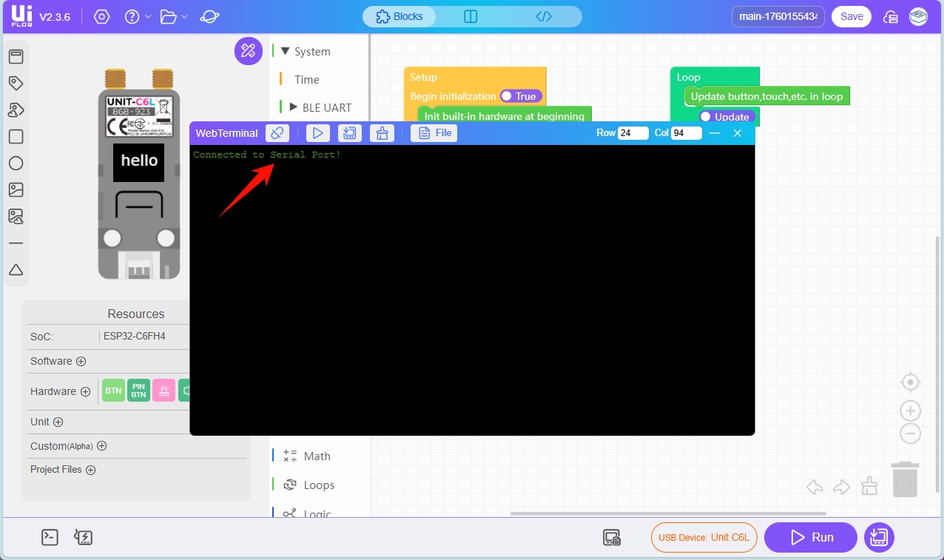Image resolution: width=944 pixels, height=560 pixels.
Task: Click the horizontal workspace scrollbar
Action: click(667, 513)
